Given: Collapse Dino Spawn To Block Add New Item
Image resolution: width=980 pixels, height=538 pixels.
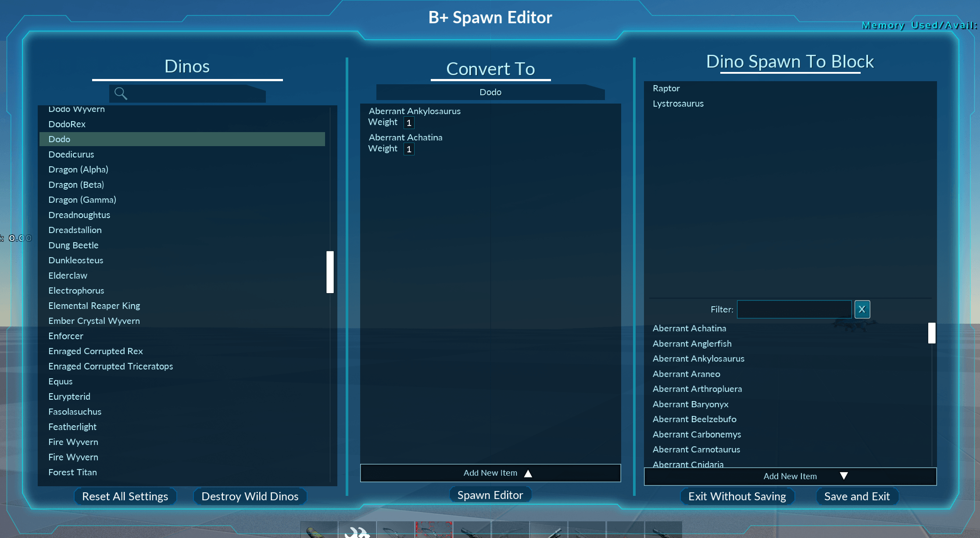Looking at the screenshot, I should pyautogui.click(x=843, y=476).
